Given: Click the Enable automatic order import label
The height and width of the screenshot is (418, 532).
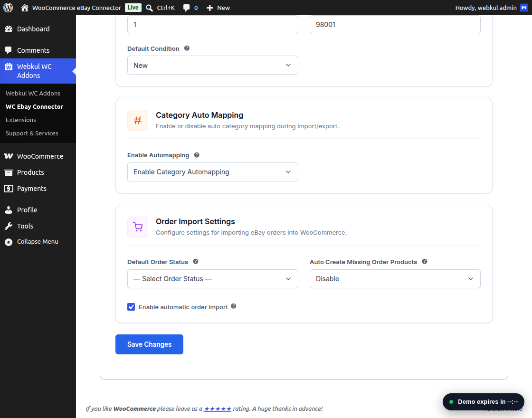Looking at the screenshot, I should point(183,307).
